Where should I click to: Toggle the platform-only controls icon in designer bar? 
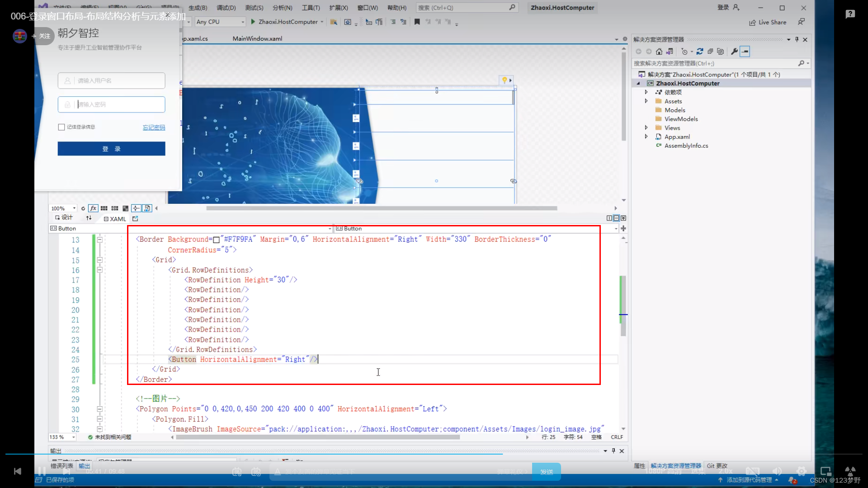[x=147, y=208]
